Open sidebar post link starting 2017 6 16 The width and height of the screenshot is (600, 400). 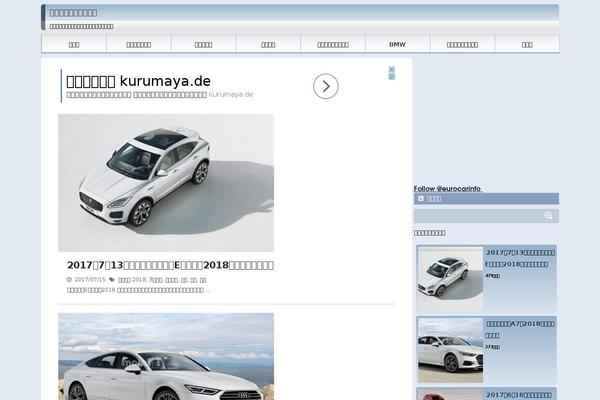coord(519,395)
